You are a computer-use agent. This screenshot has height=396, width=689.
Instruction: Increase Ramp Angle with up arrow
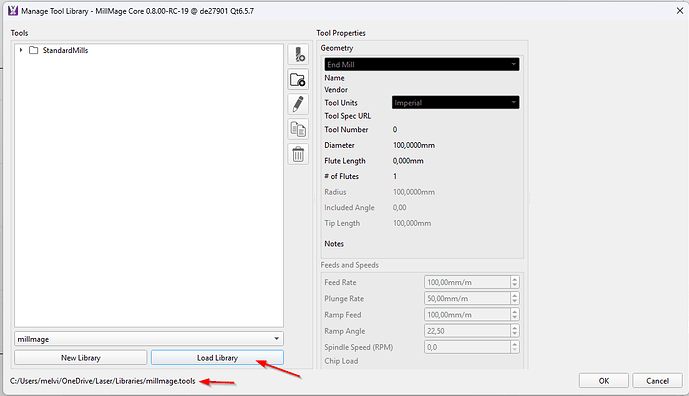515,328
